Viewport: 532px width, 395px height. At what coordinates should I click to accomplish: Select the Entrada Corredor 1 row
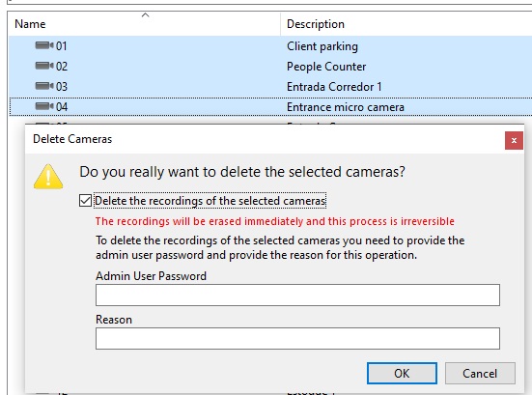pyautogui.click(x=270, y=87)
